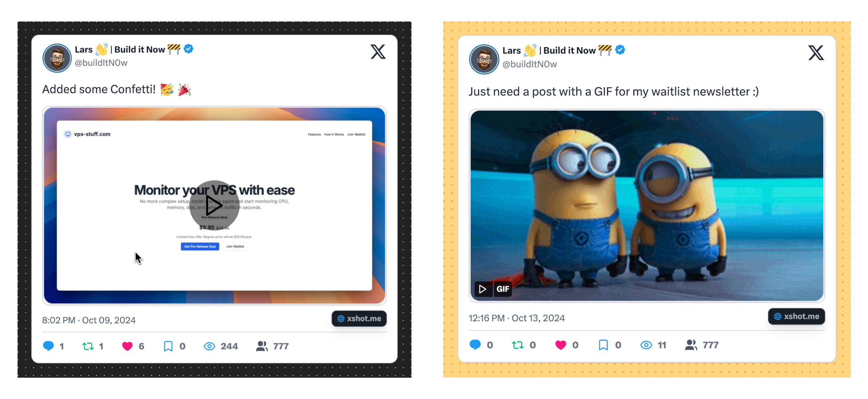Viewport: 868px width, 399px height.
Task: Click the verified badge on the Confetti post
Action: coord(189,49)
